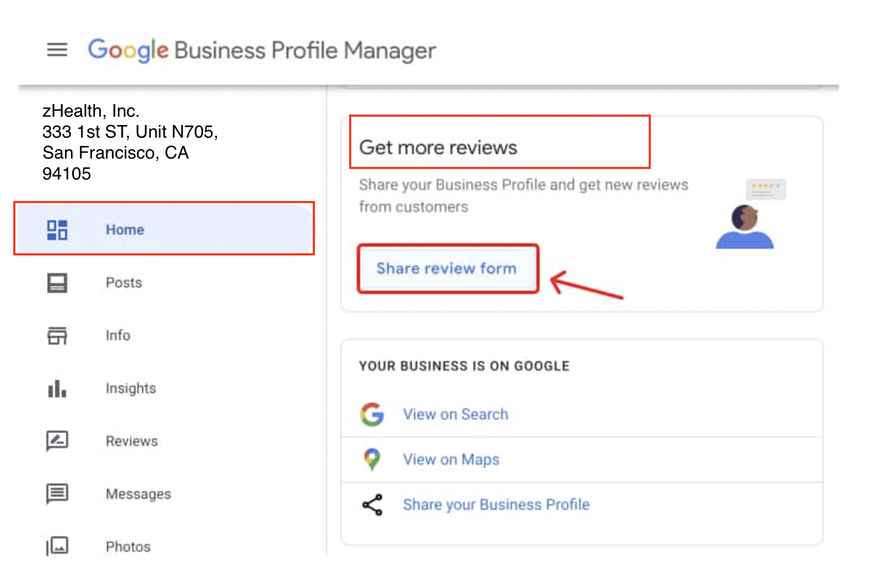Viewport: 870px width, 588px height.
Task: Click the Share review form button
Action: (448, 269)
